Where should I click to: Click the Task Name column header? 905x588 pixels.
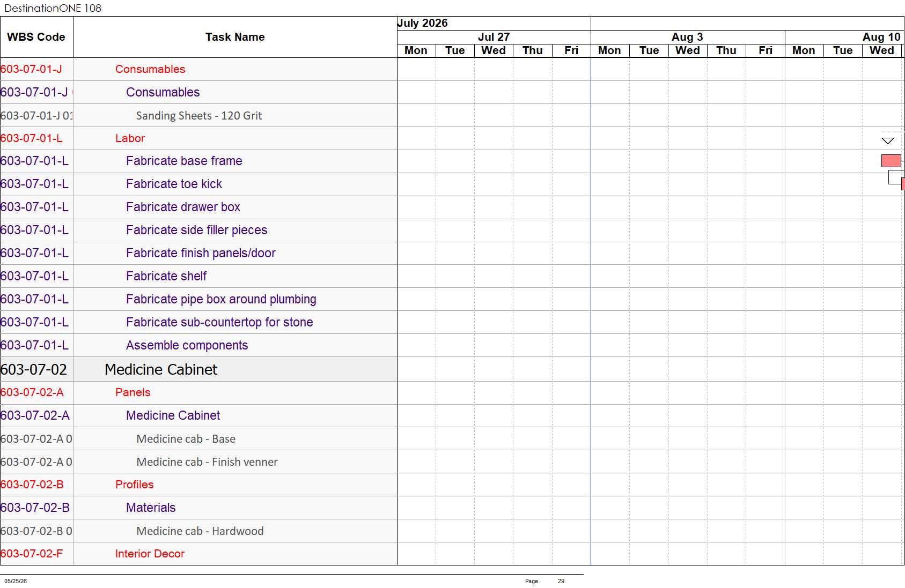[235, 37]
